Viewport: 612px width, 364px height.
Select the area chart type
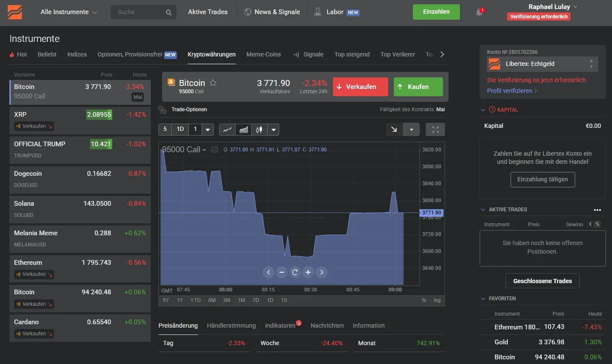(x=243, y=130)
